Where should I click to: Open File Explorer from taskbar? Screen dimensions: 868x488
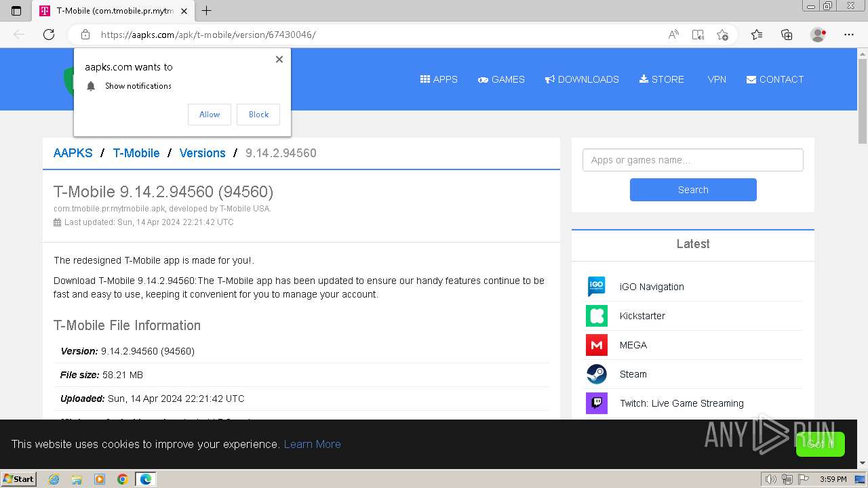77,479
